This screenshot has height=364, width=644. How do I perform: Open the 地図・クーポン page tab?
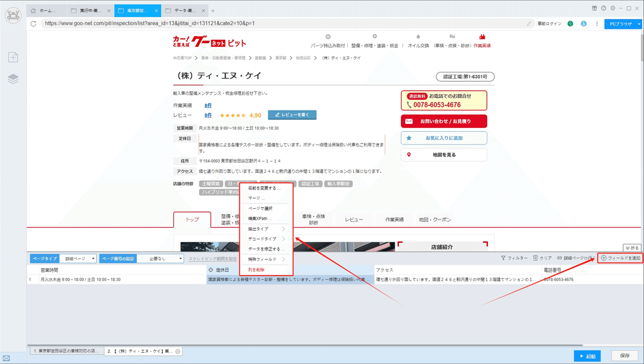[434, 220]
